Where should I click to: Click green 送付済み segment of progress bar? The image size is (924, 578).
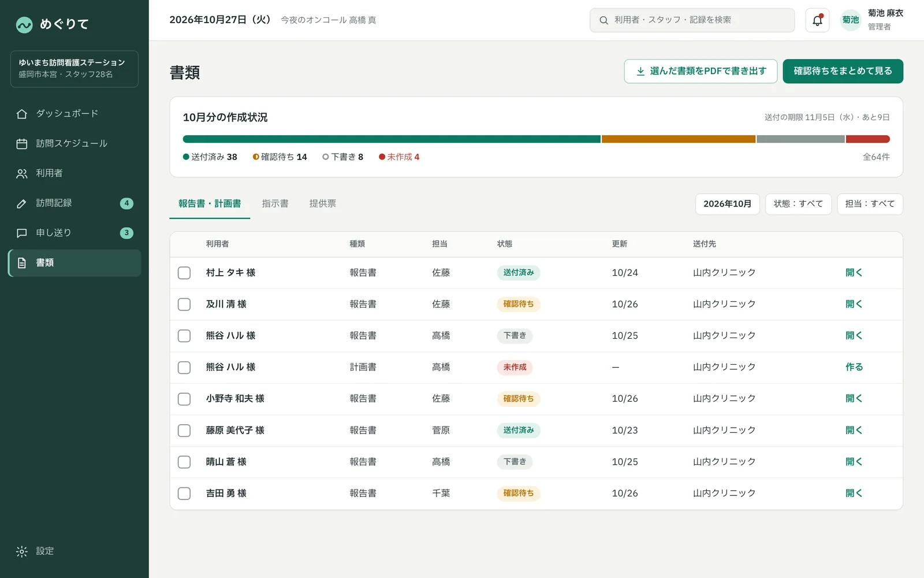pos(392,139)
